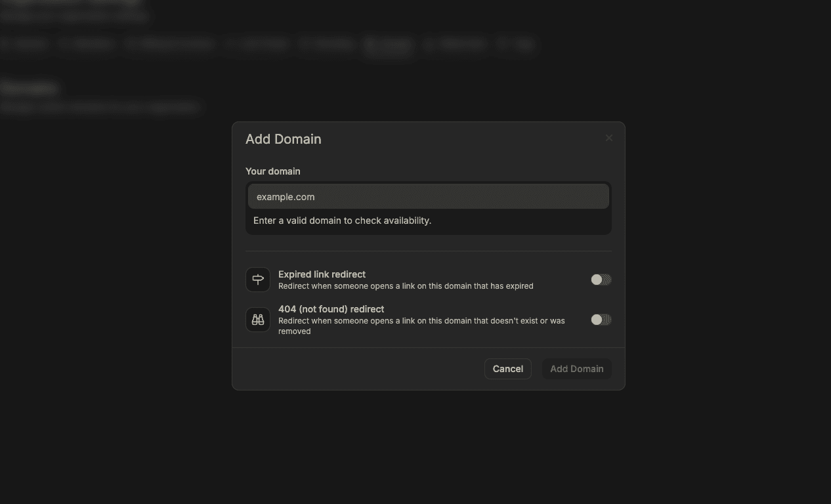Click the blurred Domains page heading
This screenshot has height=504, width=831.
point(30,87)
